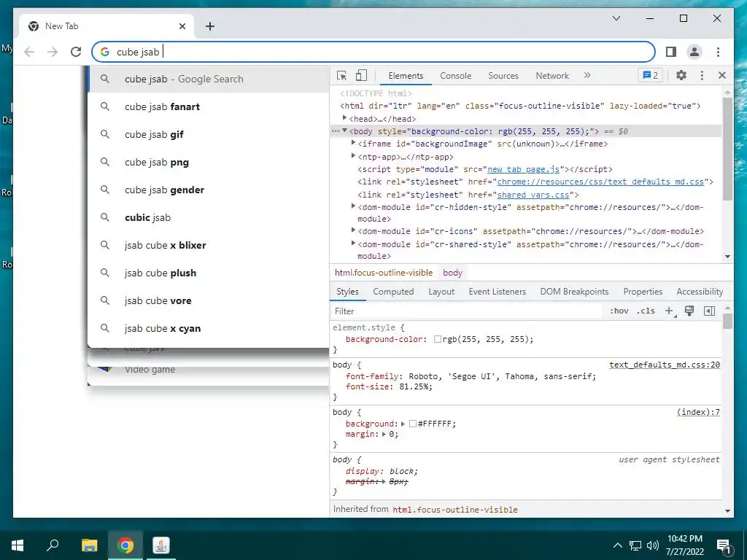Open the Event Listeners pane tab
747x560 pixels.
(497, 292)
